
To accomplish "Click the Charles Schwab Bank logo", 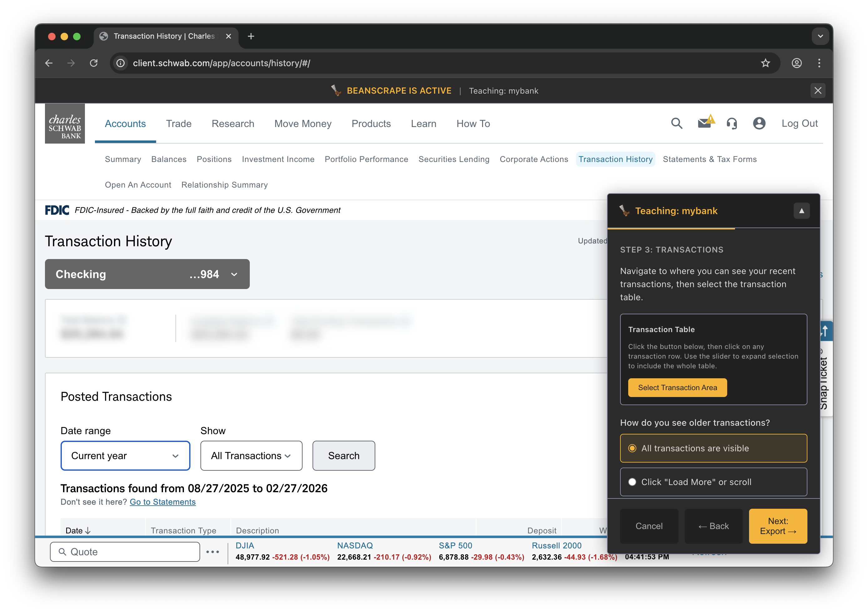I will (65, 124).
